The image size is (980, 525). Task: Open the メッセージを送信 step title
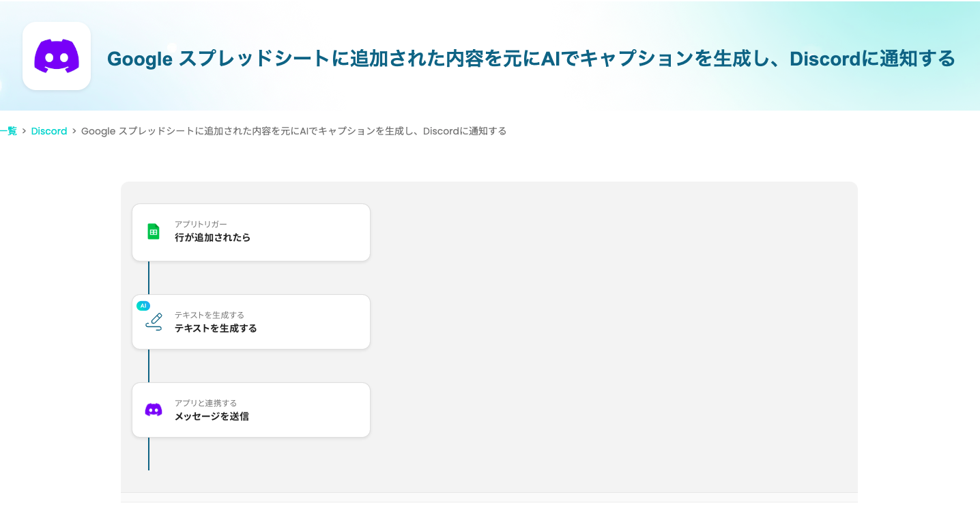pos(212,416)
